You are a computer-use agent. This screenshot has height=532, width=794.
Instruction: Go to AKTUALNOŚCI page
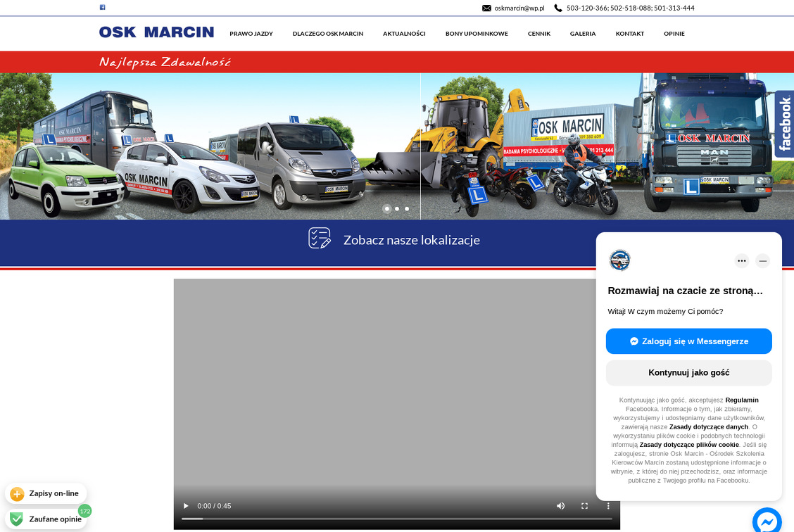tap(404, 33)
